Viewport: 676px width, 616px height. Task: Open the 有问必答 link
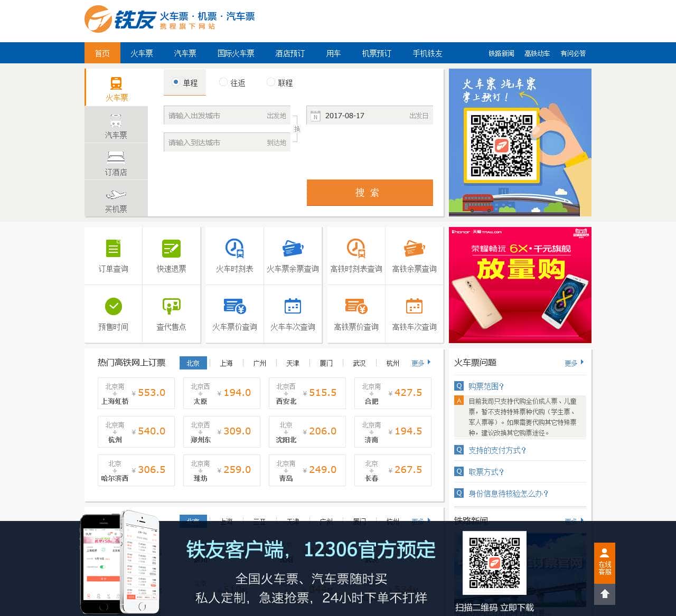(x=573, y=53)
